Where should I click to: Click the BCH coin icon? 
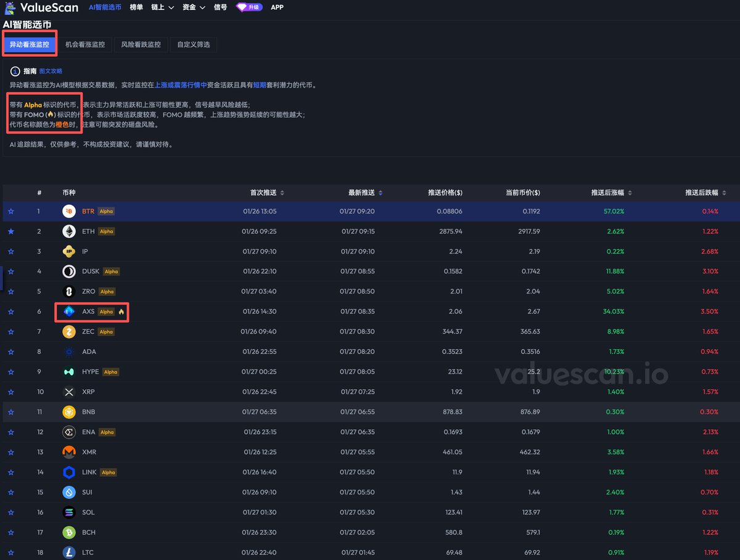[69, 532]
